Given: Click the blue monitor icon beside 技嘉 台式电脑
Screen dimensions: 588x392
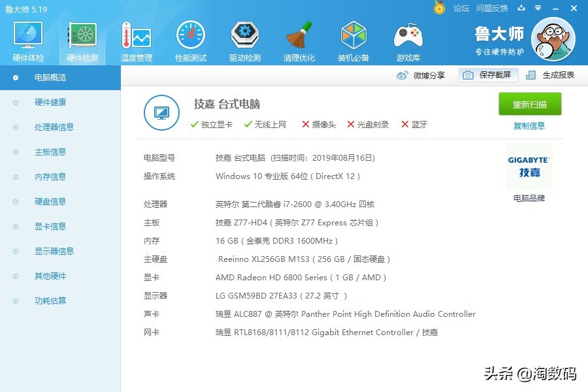Looking at the screenshot, I should point(161,111).
